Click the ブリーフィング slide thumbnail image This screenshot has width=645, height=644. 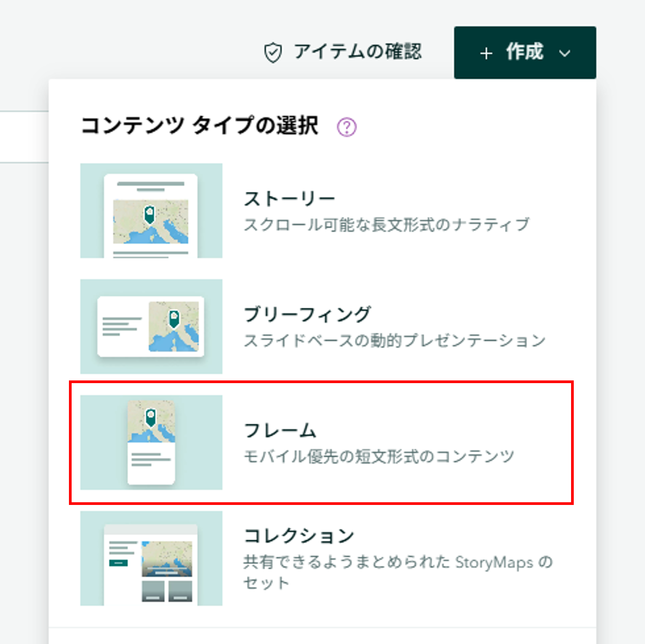151,326
